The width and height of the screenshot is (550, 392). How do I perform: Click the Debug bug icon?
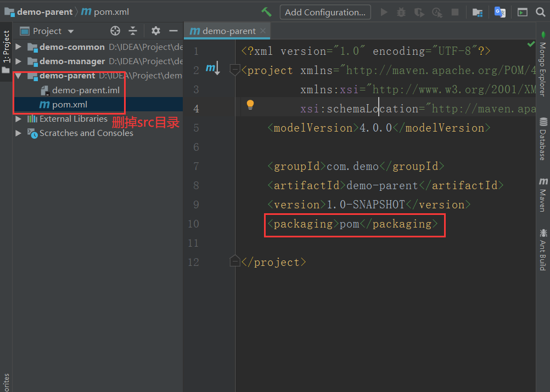click(x=401, y=12)
